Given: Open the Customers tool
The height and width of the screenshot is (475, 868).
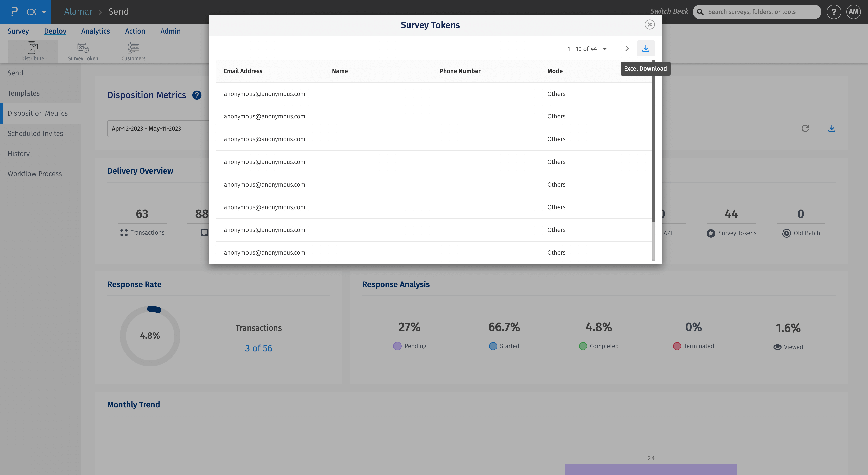Looking at the screenshot, I should (133, 51).
